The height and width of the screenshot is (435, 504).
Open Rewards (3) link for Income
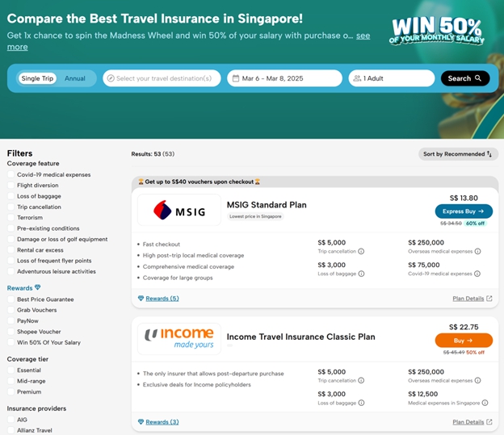click(162, 422)
